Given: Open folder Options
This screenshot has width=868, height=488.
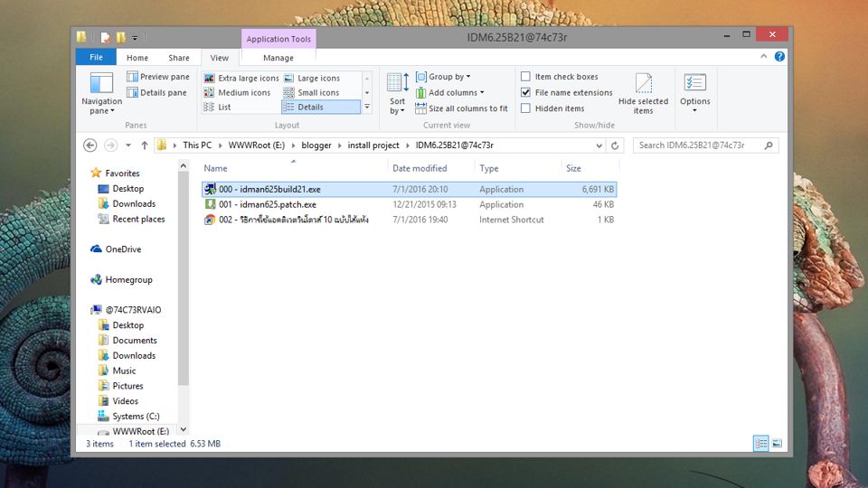Looking at the screenshot, I should click(694, 93).
